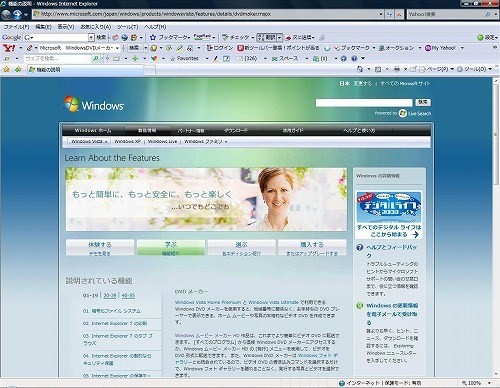
Task: Open My Yahoo! on the Yahoo toolbar
Action: [x=440, y=48]
